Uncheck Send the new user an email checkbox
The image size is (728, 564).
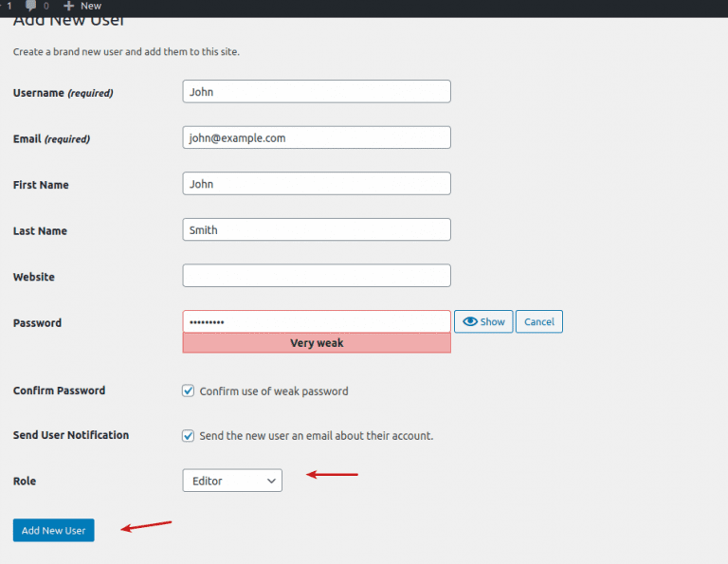188,436
